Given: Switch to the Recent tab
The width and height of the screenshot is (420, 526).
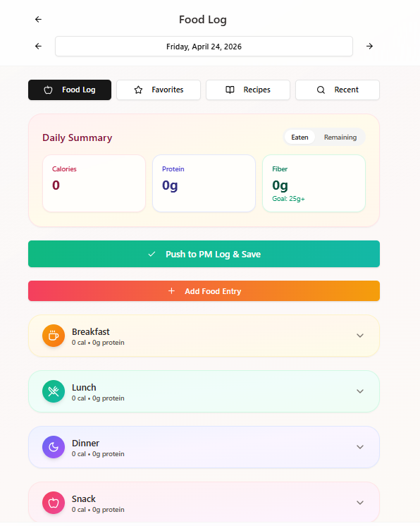Looking at the screenshot, I should click(x=338, y=90).
